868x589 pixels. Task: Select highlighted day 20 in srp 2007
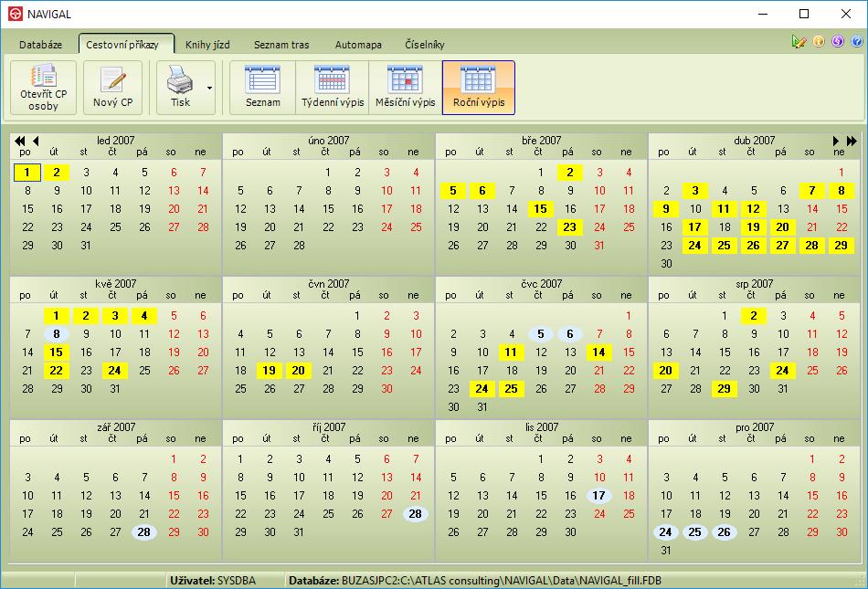(x=665, y=371)
